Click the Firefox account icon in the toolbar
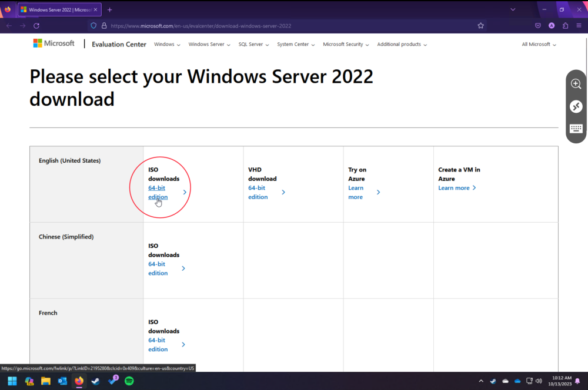Screen dimensions: 588x390 [551, 25]
